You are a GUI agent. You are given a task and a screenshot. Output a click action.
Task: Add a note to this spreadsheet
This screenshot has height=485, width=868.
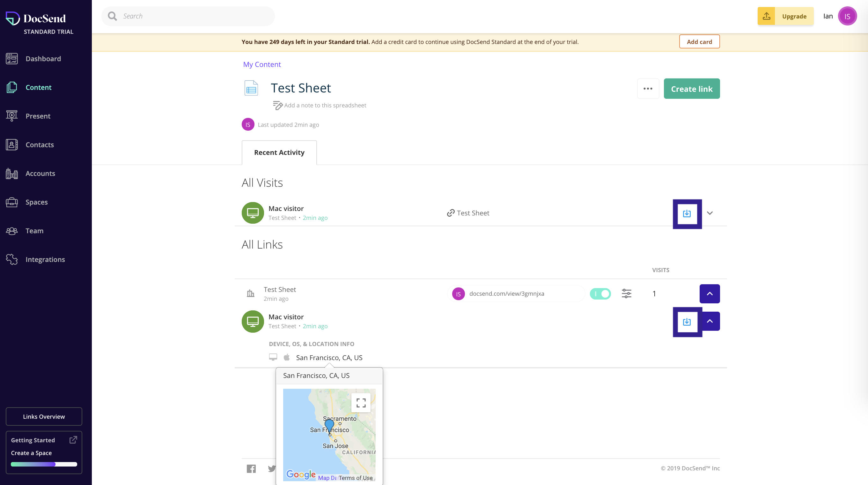tap(325, 105)
